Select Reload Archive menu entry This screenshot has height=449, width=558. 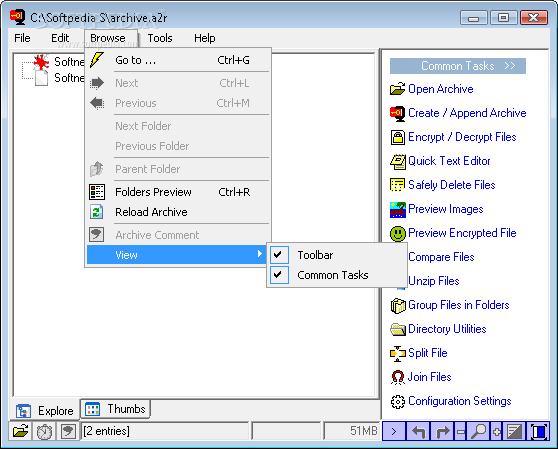click(178, 212)
